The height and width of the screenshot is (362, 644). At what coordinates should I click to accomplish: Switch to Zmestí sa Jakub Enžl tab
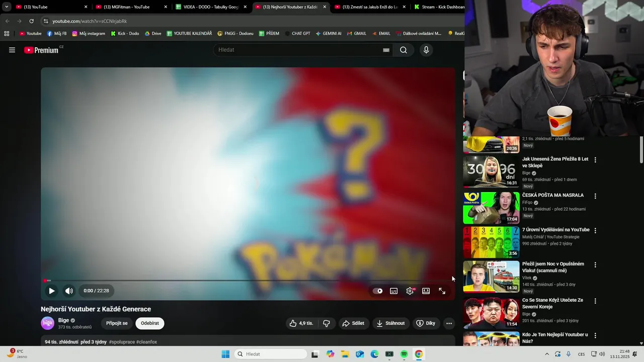[370, 7]
